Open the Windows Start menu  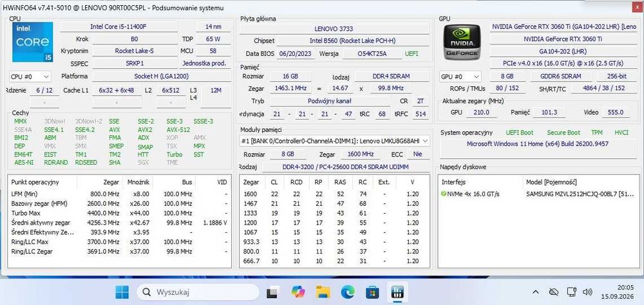(122, 292)
